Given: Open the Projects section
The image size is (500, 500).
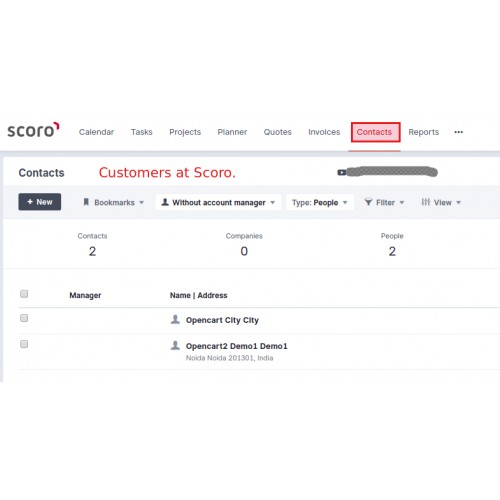Looking at the screenshot, I should [185, 132].
